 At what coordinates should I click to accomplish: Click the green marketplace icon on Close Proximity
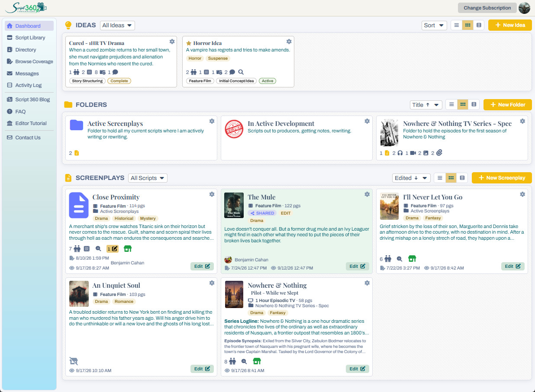coord(127,248)
